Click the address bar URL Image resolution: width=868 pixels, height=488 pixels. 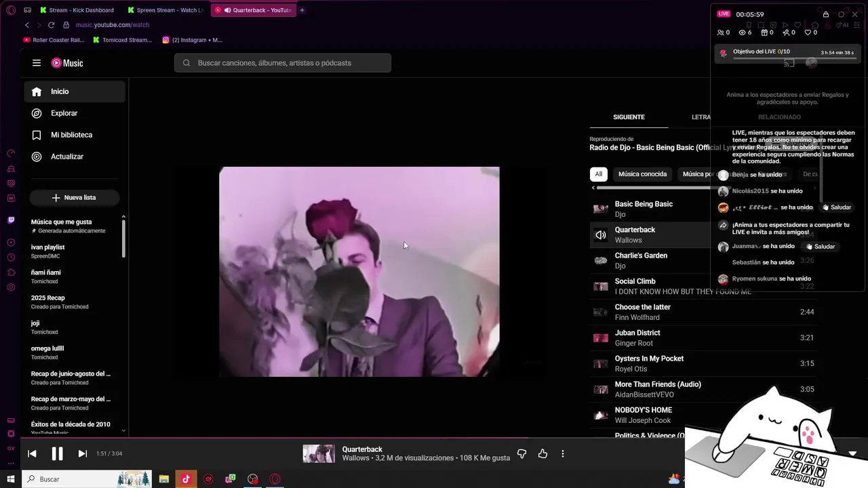[x=113, y=25]
